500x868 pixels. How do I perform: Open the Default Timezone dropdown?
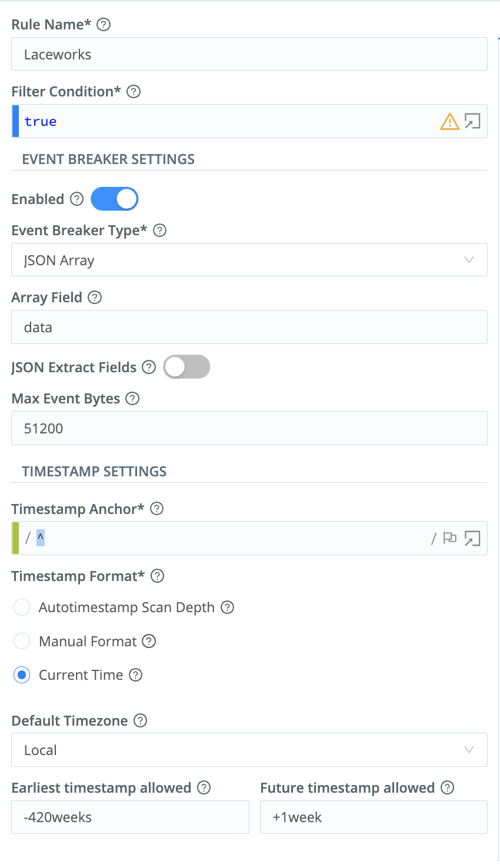click(x=249, y=750)
